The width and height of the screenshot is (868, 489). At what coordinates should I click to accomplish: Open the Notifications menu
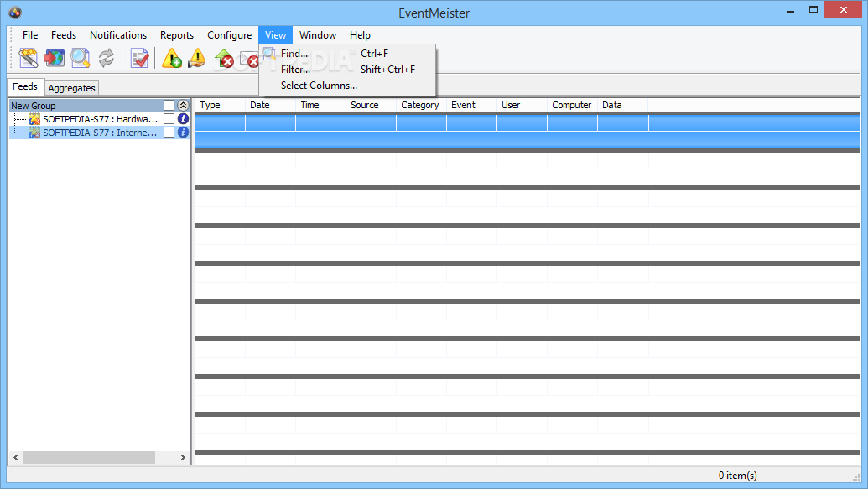pos(118,35)
